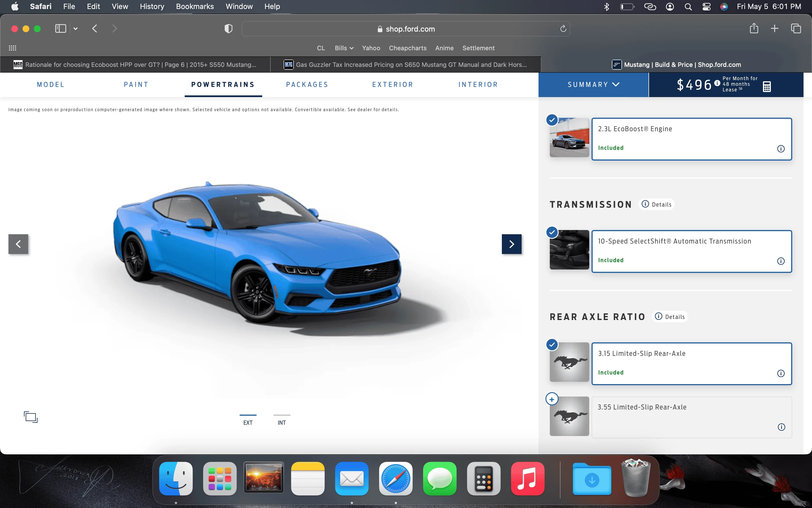Switch to Gas Guzzler Tax tab
This screenshot has height=508, width=812.
[x=406, y=65]
